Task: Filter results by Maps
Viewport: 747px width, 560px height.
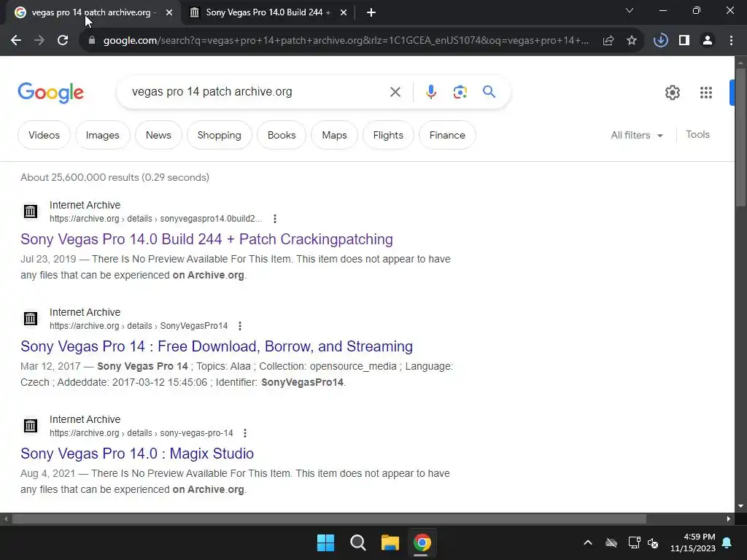Action: coord(334,135)
